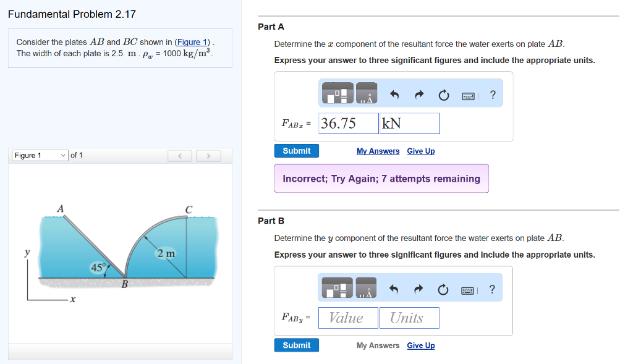
Task: Open the Figure 1 dropdown selector
Action: pyautogui.click(x=40, y=155)
